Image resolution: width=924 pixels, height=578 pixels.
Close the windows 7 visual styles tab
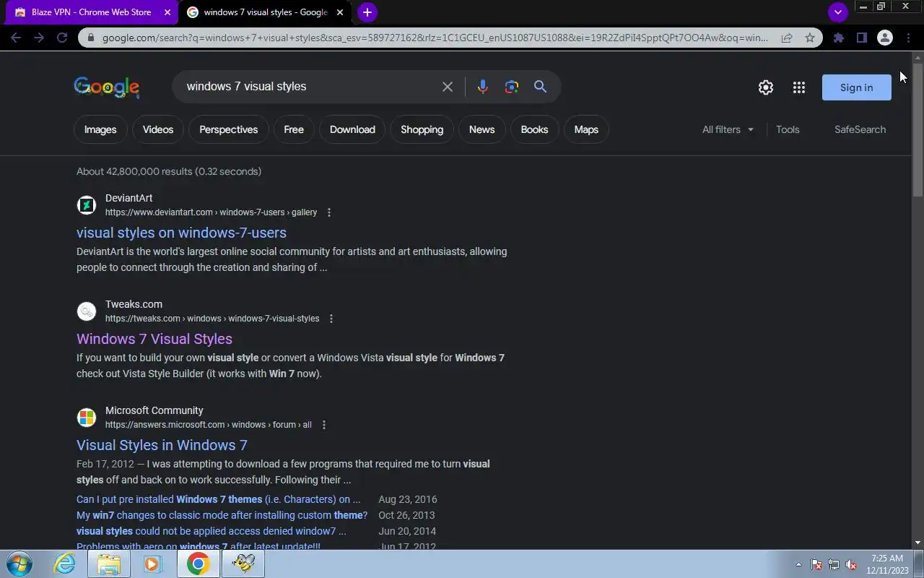point(340,12)
